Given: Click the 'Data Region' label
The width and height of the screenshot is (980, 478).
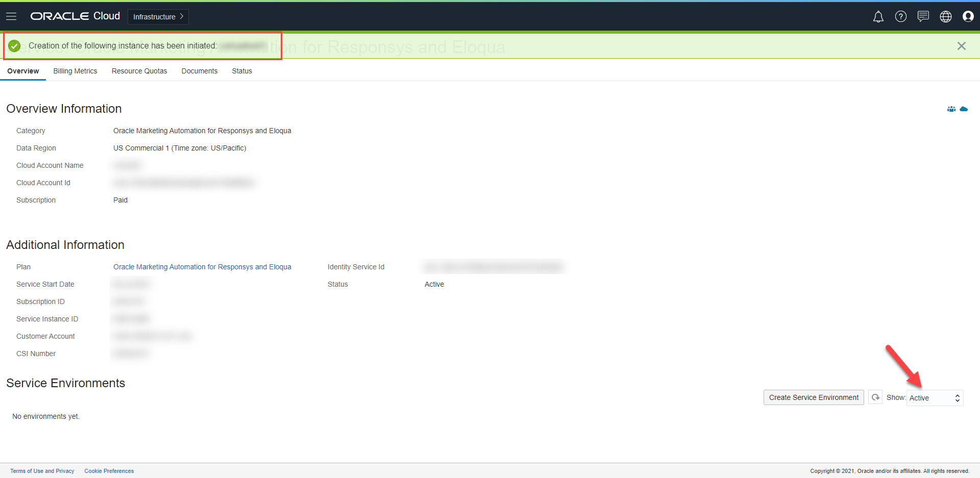Looking at the screenshot, I should (x=36, y=148).
